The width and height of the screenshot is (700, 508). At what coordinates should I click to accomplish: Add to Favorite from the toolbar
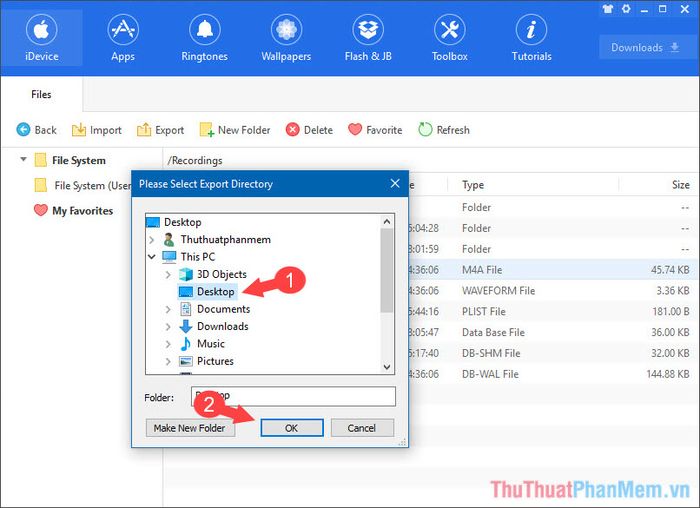click(x=375, y=130)
